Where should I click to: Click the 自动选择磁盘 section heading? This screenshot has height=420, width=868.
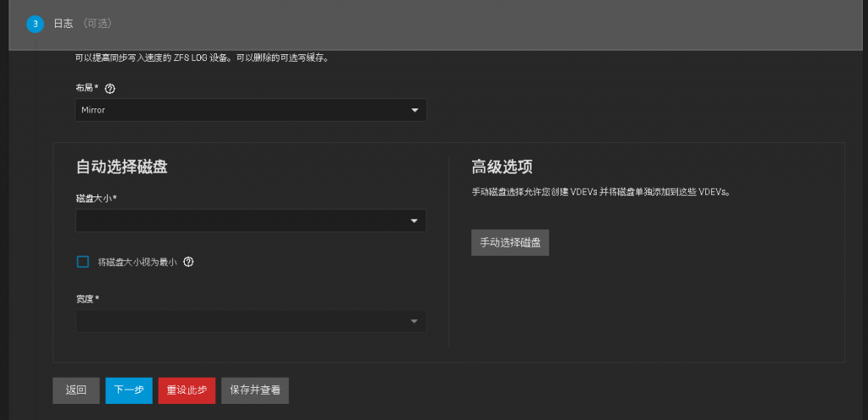121,167
